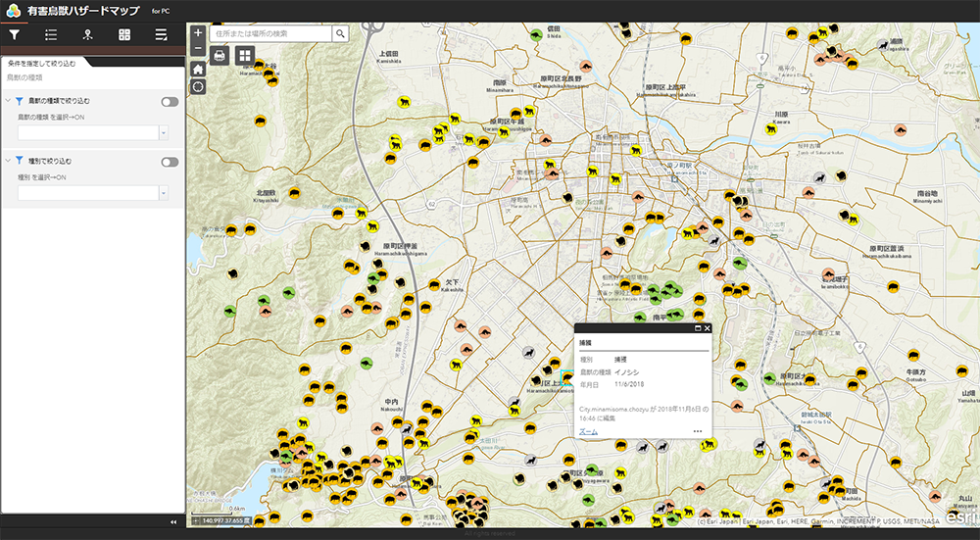
Task: Open the legend list widget
Action: pos(51,34)
